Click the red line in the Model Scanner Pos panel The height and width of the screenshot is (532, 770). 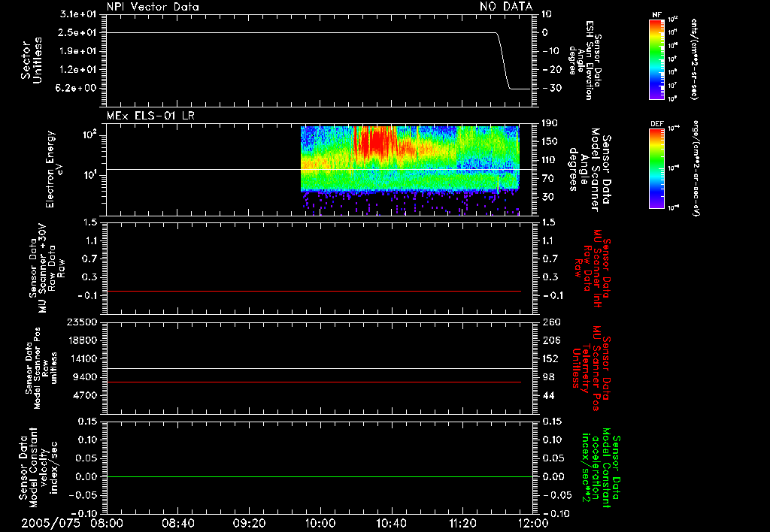(x=314, y=382)
